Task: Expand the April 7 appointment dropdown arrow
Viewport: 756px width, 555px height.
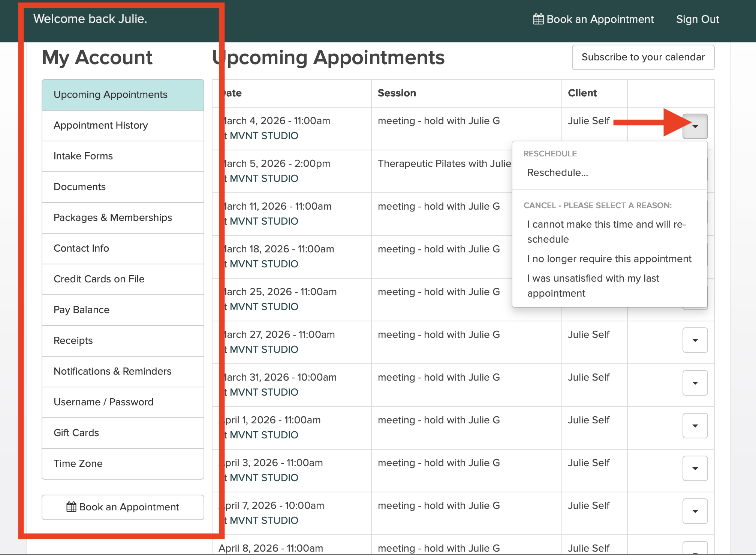Action: click(695, 511)
